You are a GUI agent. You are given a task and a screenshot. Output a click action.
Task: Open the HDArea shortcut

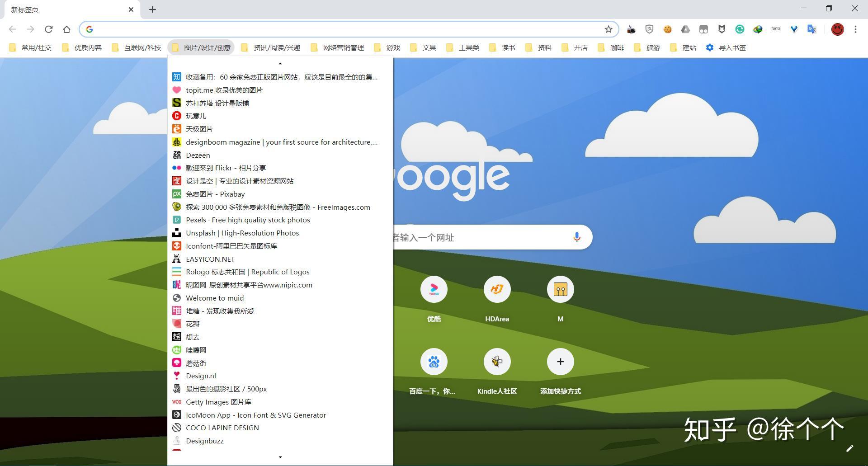point(497,299)
